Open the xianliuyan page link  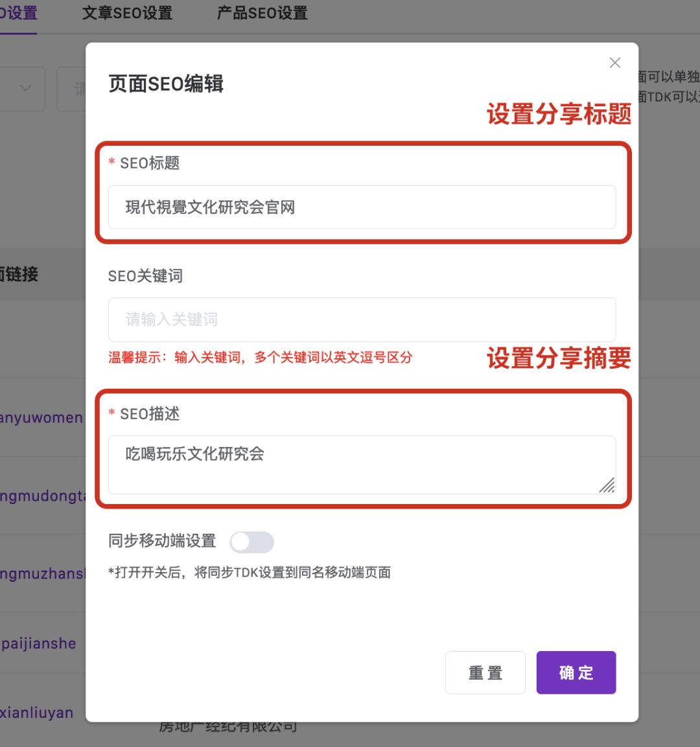[36, 713]
